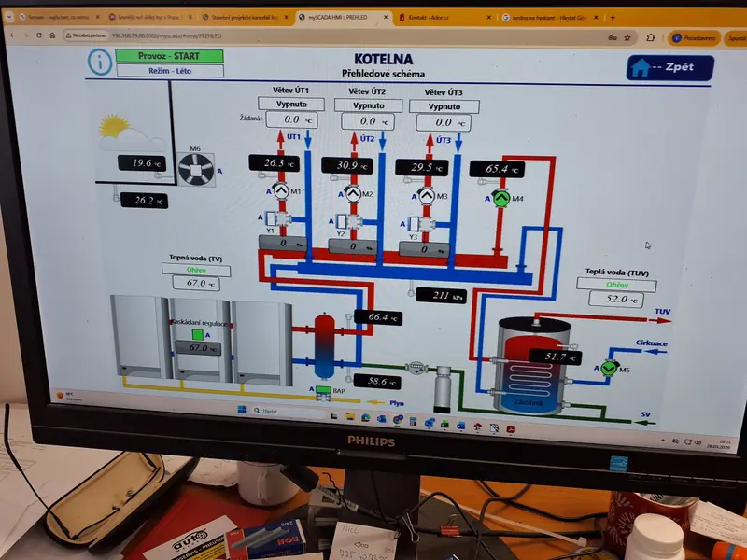Open a new browser tab
The height and width of the screenshot is (560, 747).
coord(613,18)
